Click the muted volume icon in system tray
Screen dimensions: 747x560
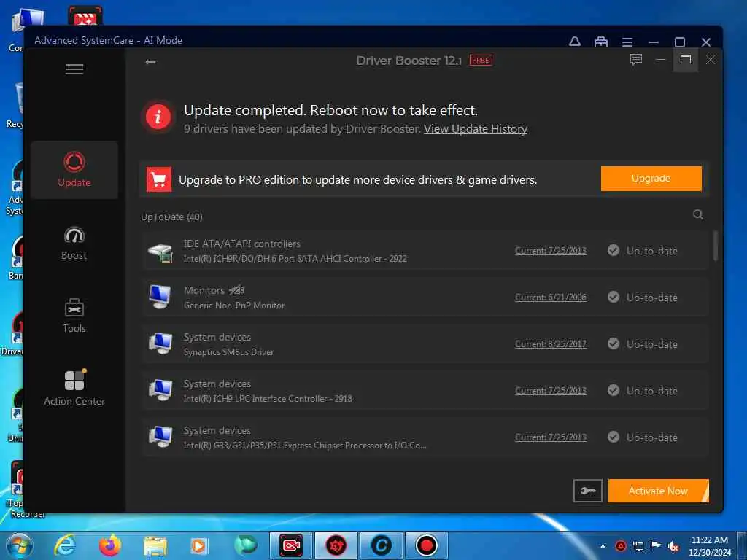tap(673, 547)
